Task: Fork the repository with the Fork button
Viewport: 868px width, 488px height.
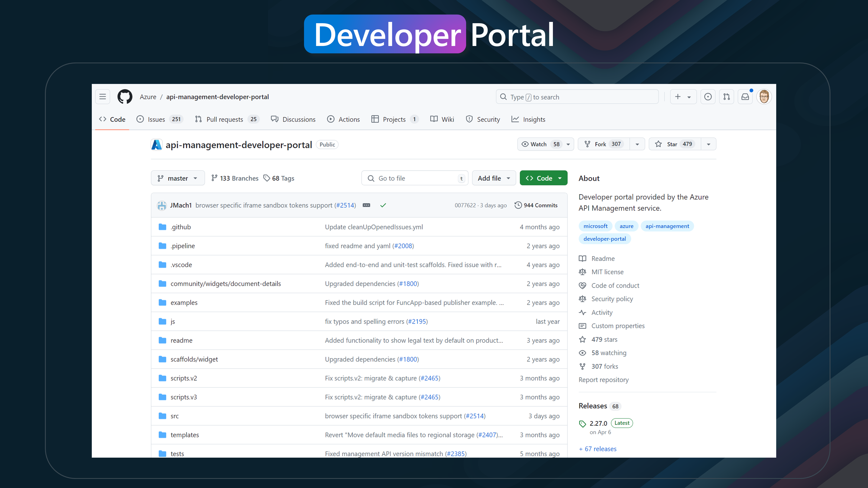Action: 604,144
